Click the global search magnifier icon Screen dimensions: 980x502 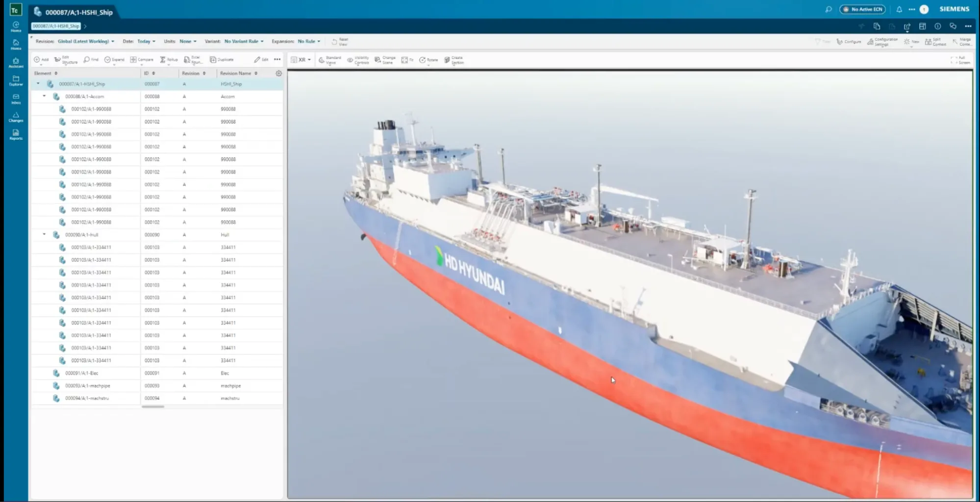pyautogui.click(x=829, y=9)
